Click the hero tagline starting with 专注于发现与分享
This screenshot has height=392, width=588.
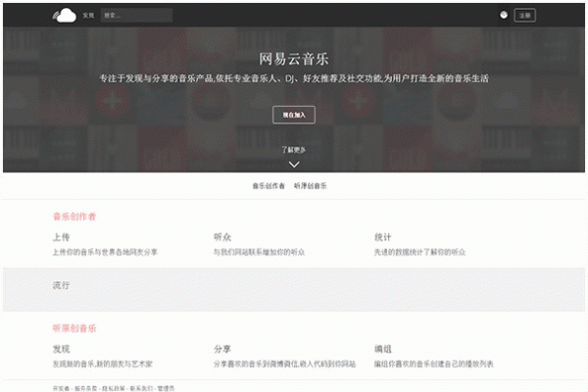coord(294,78)
